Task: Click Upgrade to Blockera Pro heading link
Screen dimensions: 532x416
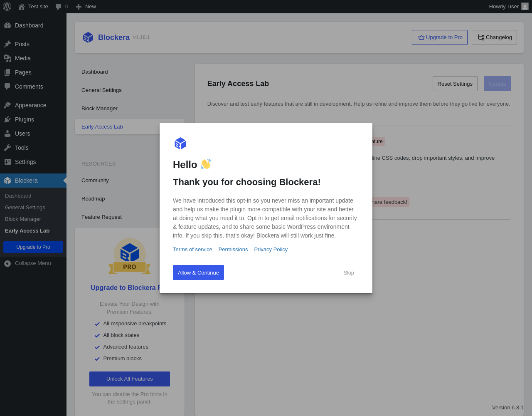Action: [x=125, y=288]
